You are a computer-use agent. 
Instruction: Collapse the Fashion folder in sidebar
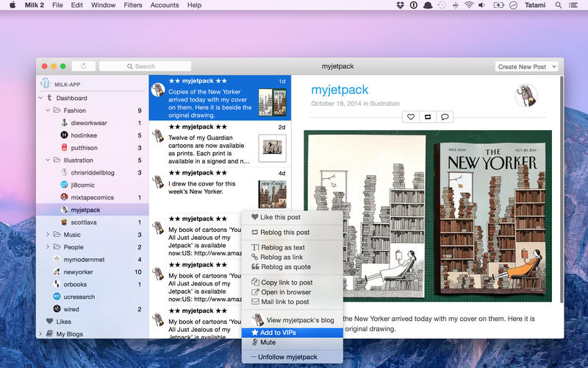tap(48, 110)
